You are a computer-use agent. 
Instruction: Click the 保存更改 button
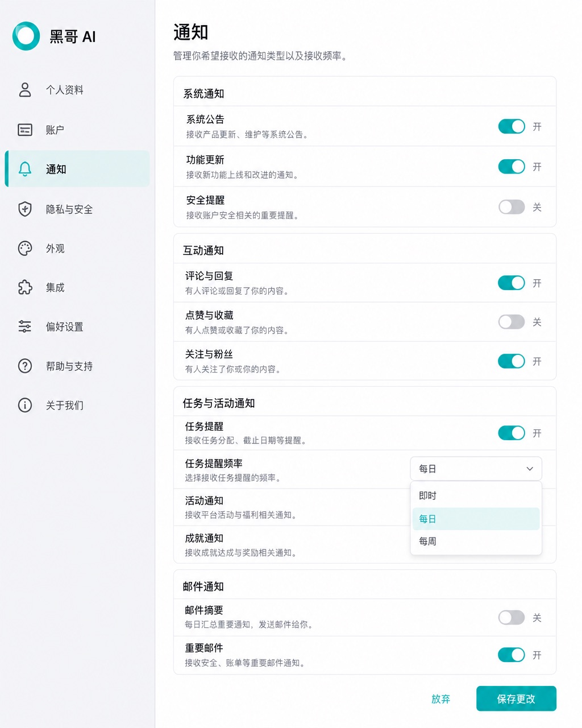516,699
